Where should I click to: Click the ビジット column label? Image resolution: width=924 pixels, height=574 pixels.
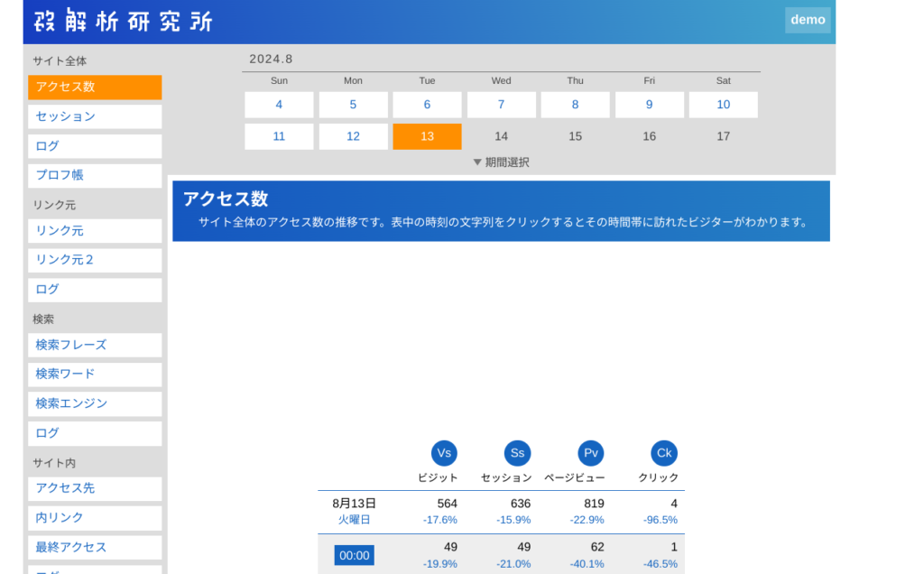coord(438,478)
